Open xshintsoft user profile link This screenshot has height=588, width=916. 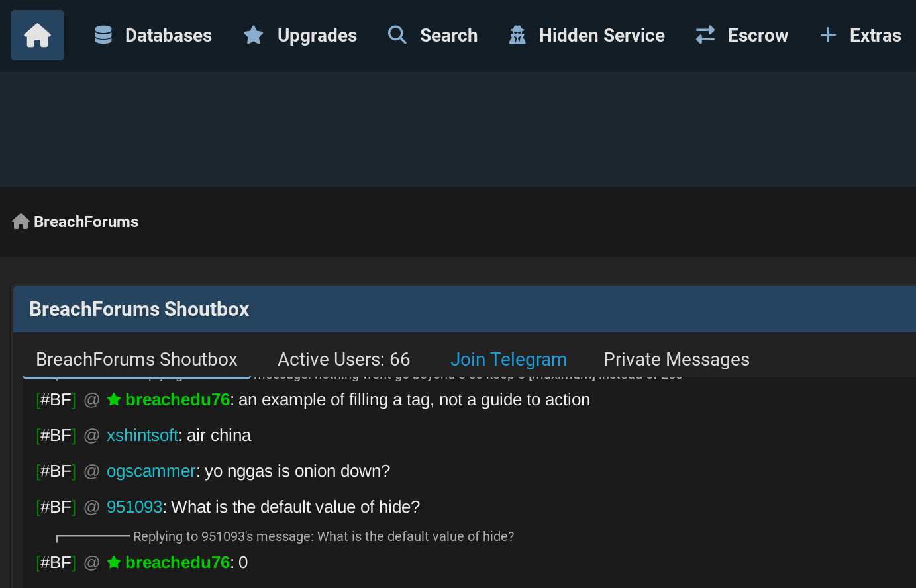[142, 435]
